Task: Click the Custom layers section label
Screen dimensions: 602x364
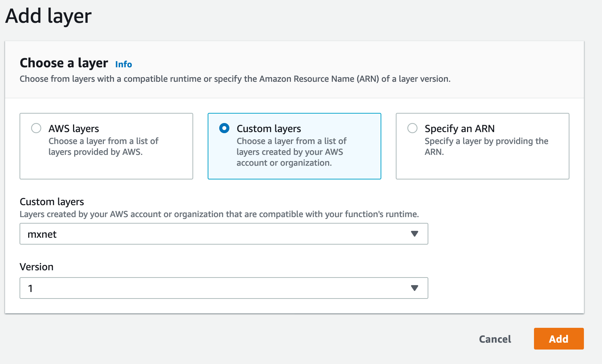Action: (x=52, y=202)
